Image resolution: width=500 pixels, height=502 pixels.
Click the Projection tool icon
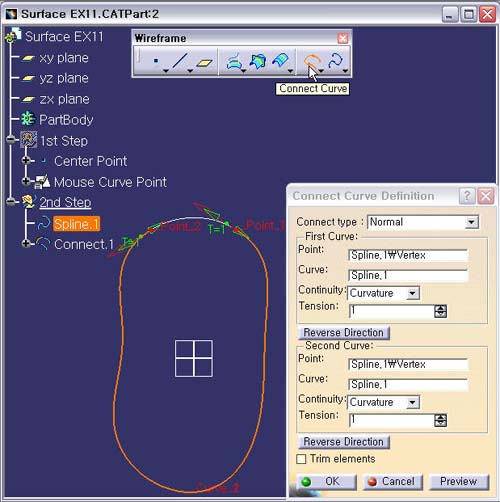pyautogui.click(x=234, y=62)
